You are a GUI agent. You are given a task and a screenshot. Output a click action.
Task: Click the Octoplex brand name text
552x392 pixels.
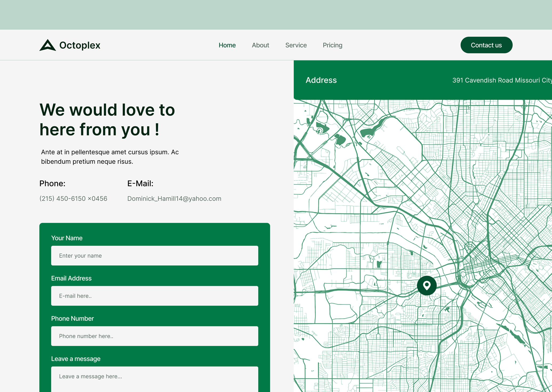[80, 45]
